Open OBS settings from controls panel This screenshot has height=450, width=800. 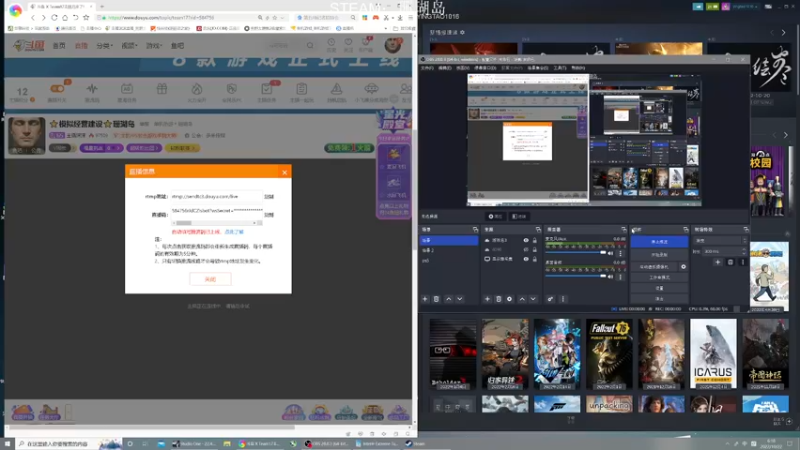pyautogui.click(x=659, y=288)
